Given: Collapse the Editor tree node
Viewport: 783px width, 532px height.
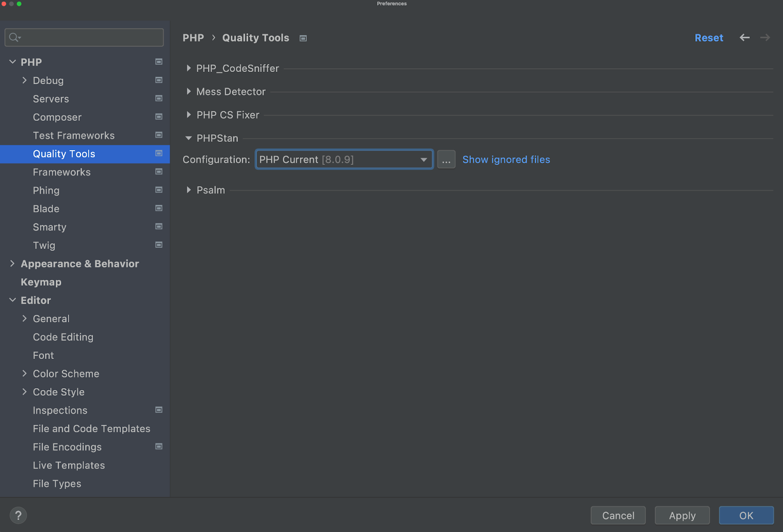Looking at the screenshot, I should click(13, 300).
